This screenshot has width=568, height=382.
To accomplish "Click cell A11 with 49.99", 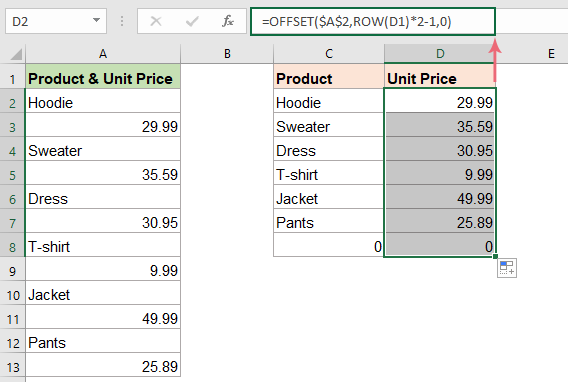I will click(x=103, y=317).
